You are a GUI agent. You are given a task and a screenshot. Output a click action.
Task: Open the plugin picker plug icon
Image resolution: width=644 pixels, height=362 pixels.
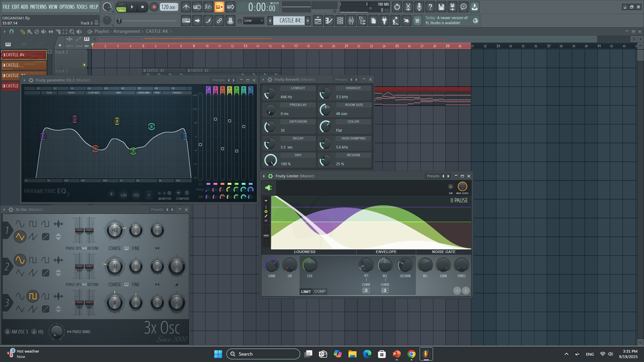tap(384, 21)
